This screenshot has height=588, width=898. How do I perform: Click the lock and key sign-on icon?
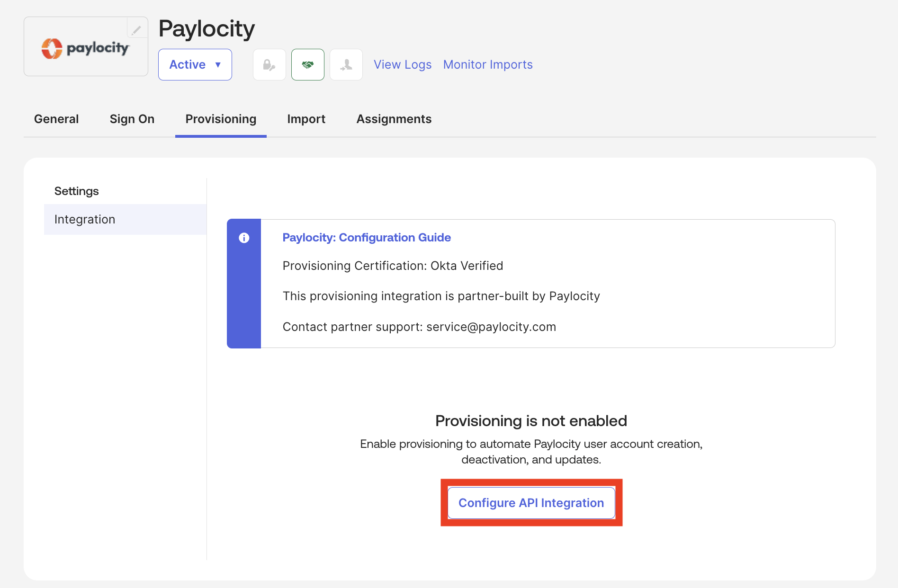(x=269, y=64)
